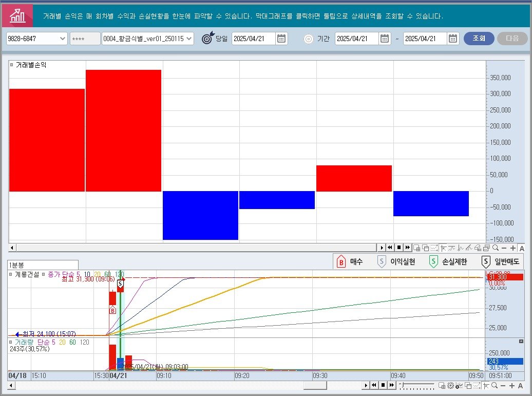This screenshot has width=532, height=396.
Task: Click profit chart vertical wave-line icon
Action: (x=461, y=248)
